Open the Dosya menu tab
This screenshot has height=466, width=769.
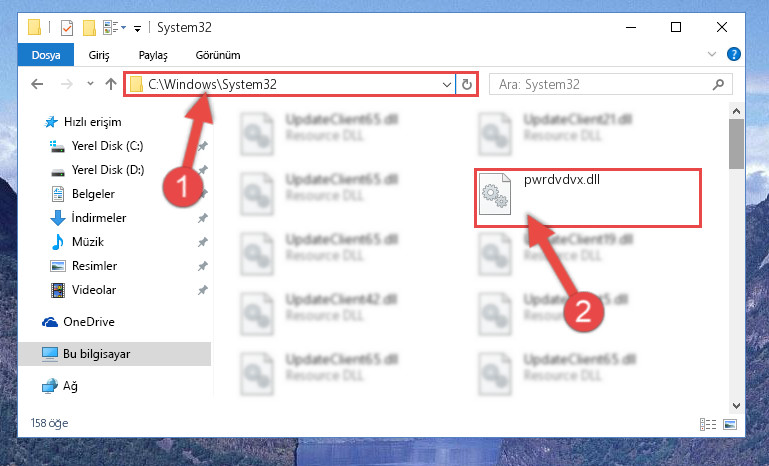point(46,54)
